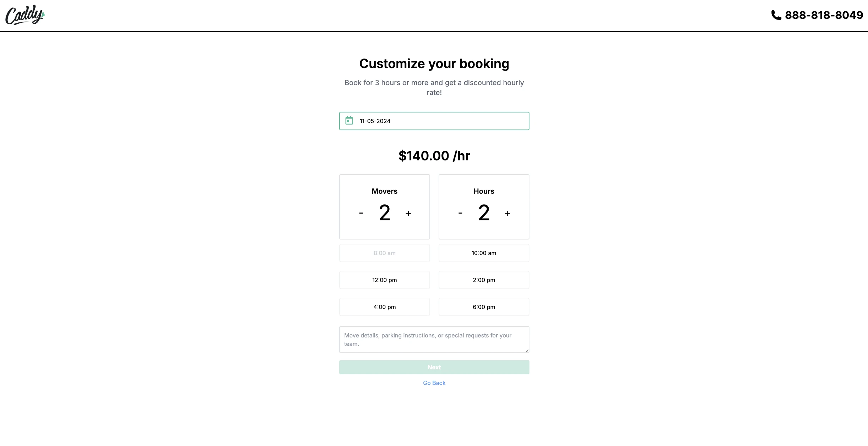The height and width of the screenshot is (446, 868).
Task: Click the Customize your booking heading
Action: [434, 64]
